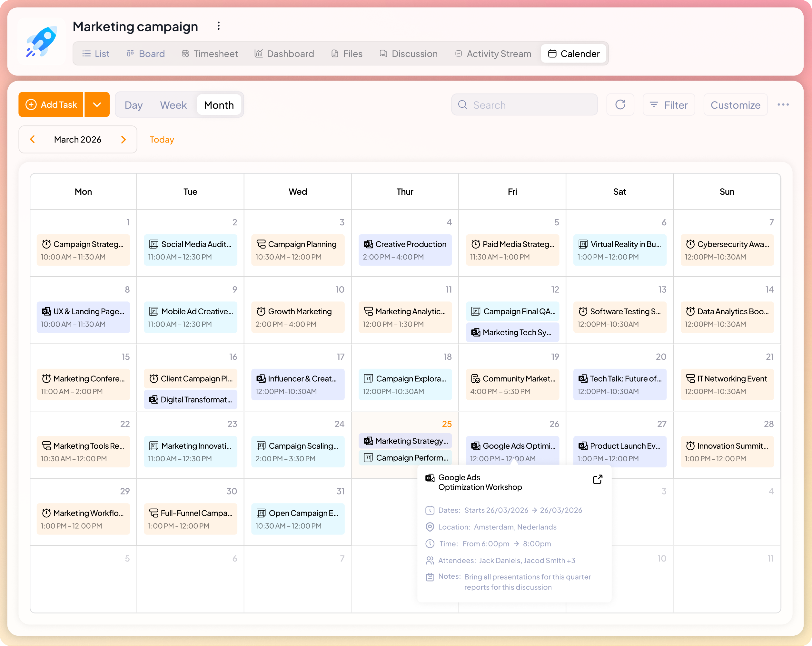Click the Today link
Viewport: 812px width, 646px height.
pyautogui.click(x=162, y=140)
